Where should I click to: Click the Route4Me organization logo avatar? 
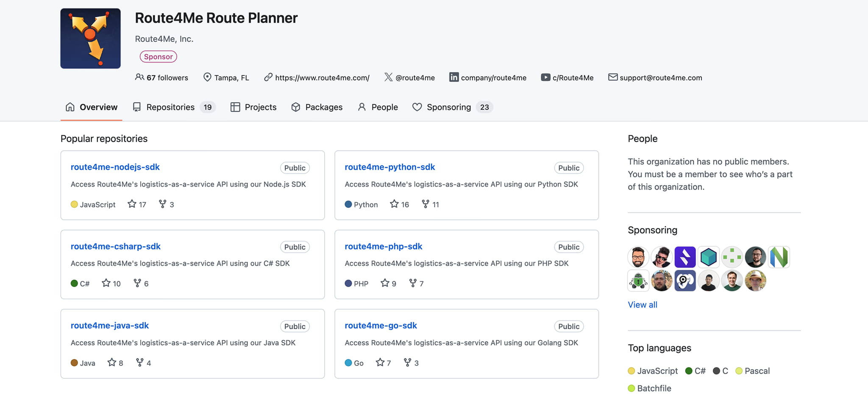[x=90, y=39]
